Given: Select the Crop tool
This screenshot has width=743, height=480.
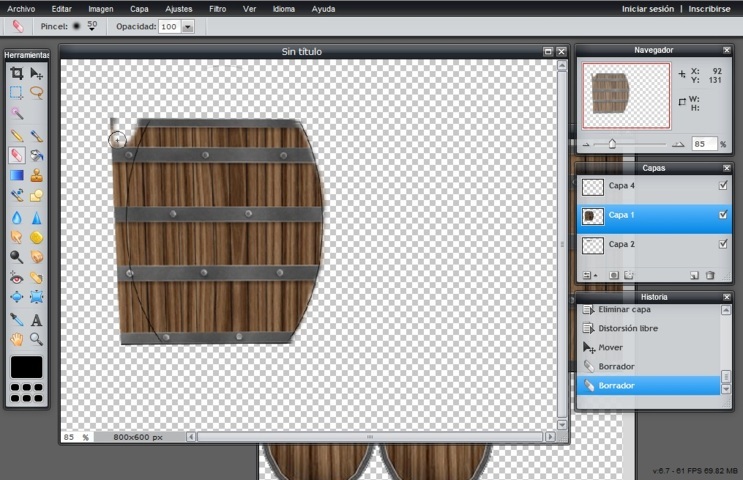Looking at the screenshot, I should (16, 73).
